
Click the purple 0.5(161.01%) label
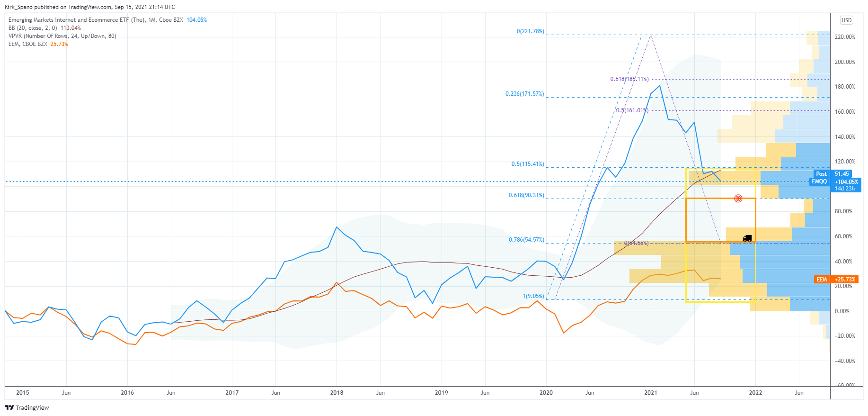(x=632, y=110)
